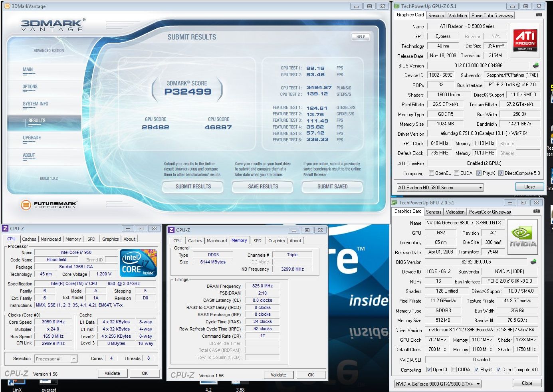Open PowerColor Giveaway tab in NVIDIA GPU-Z
The height and width of the screenshot is (392, 553).
490,212
